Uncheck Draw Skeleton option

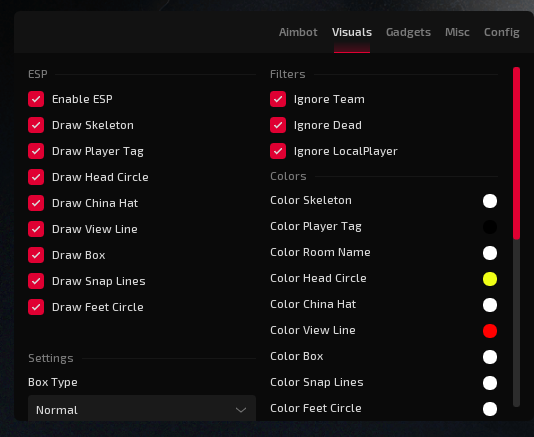[x=36, y=125]
